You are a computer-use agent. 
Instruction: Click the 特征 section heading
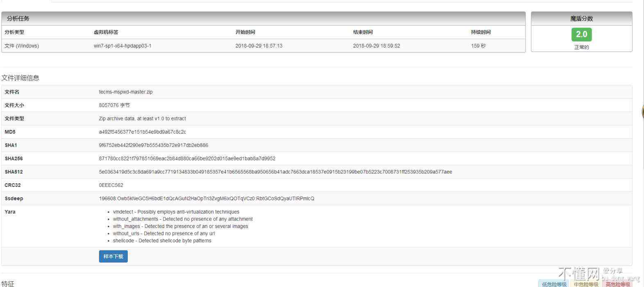8,283
